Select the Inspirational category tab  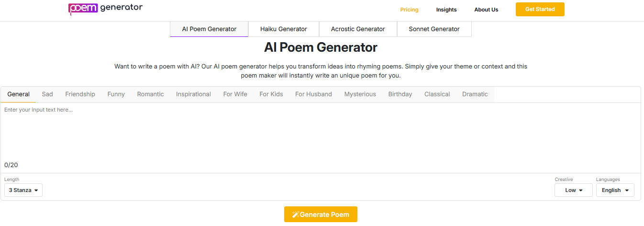click(x=193, y=94)
